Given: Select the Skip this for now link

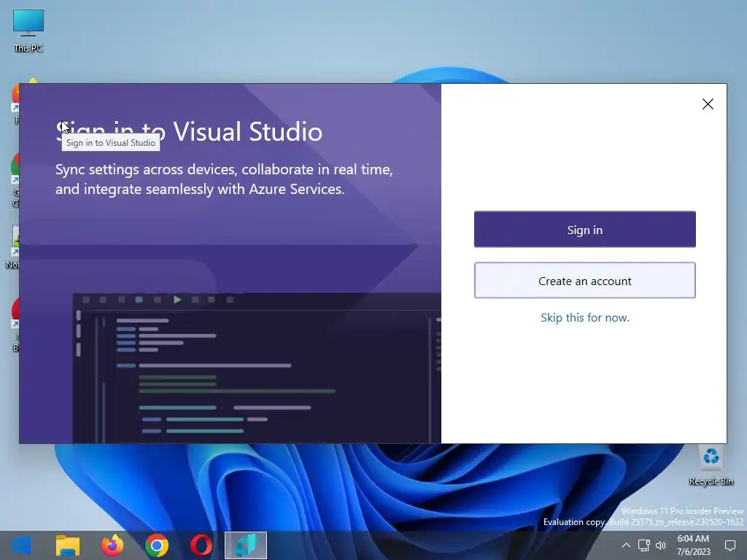Looking at the screenshot, I should 584,318.
